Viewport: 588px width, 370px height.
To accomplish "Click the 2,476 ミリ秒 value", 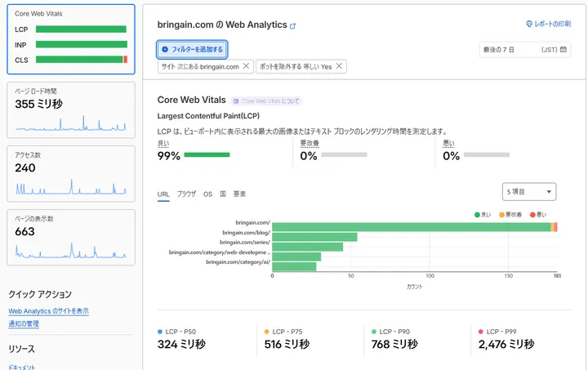I will point(506,344).
